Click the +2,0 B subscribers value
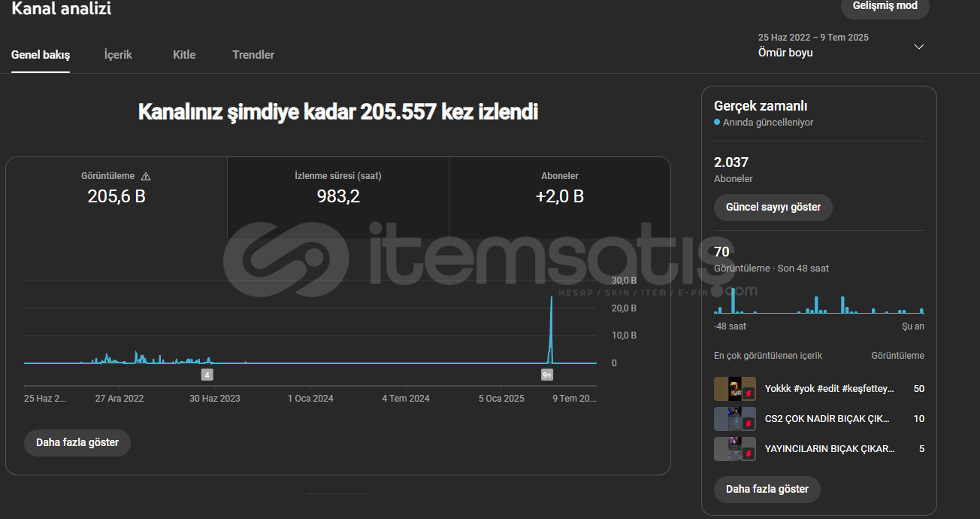This screenshot has width=980, height=519. 560,196
